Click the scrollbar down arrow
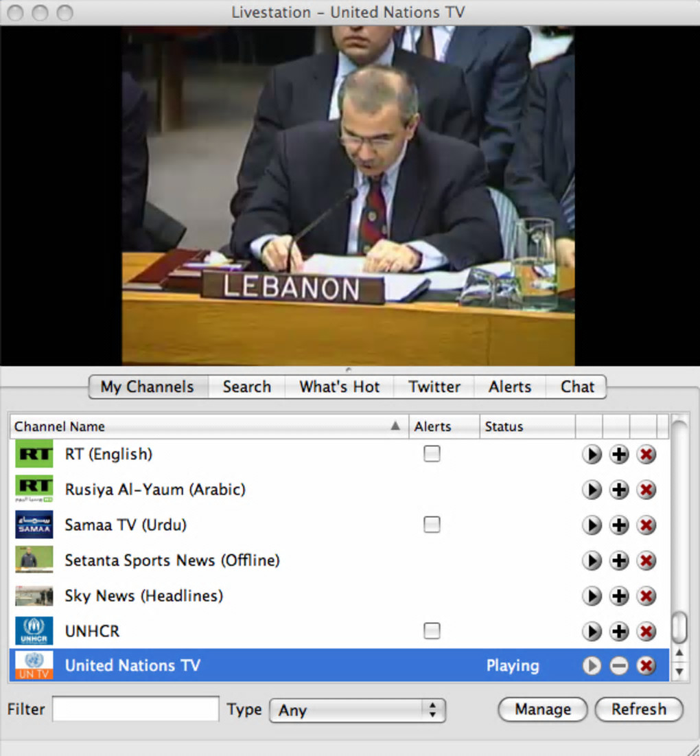 coord(679,671)
